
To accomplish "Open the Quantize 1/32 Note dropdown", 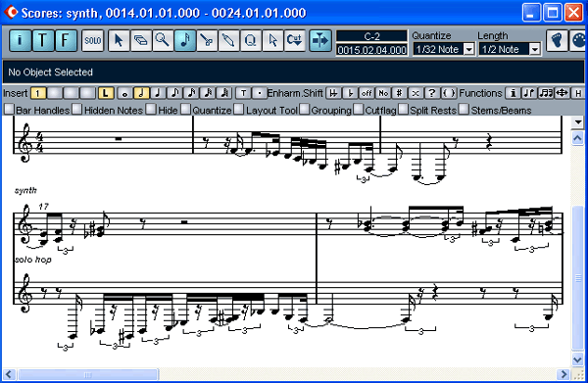I will point(469,49).
